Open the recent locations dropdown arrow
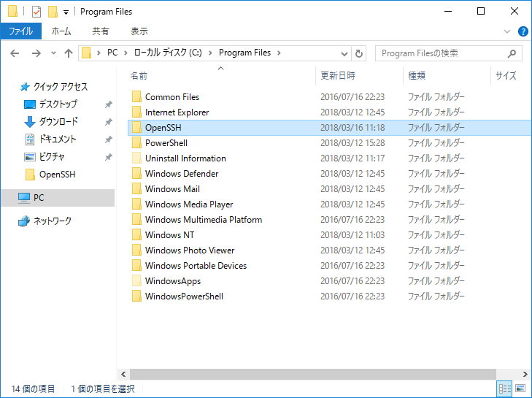This screenshot has height=398, width=532. [x=53, y=53]
